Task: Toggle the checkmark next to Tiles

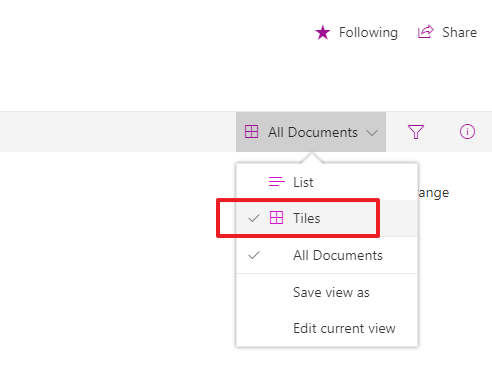Action: (254, 219)
